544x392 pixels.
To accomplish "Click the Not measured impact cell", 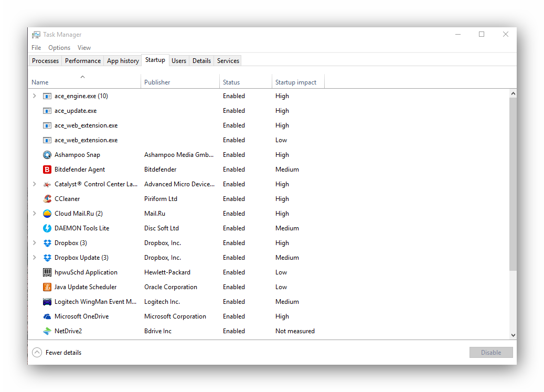I will 295,331.
